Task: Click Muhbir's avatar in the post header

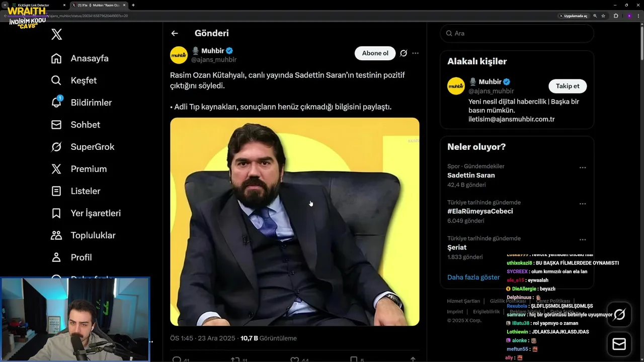Action: [179, 55]
